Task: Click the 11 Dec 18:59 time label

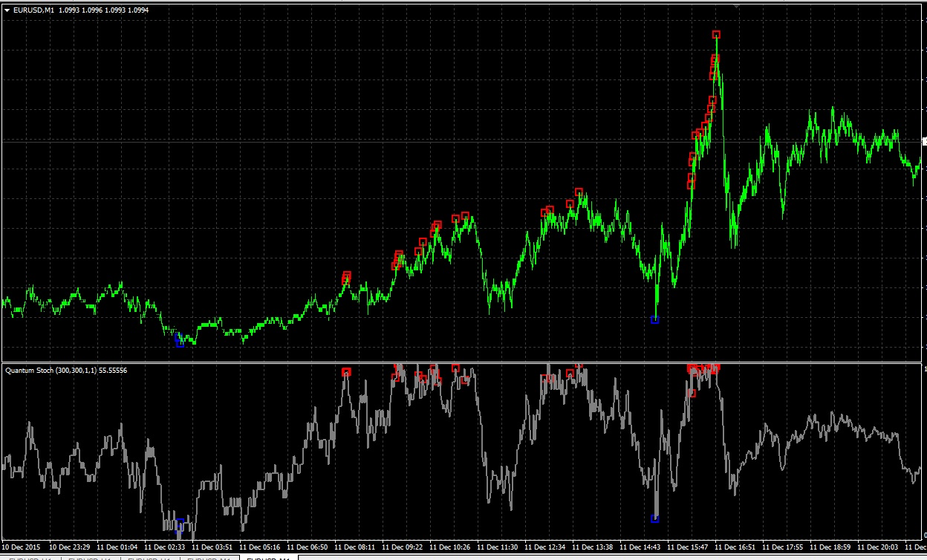Action: coord(830,547)
